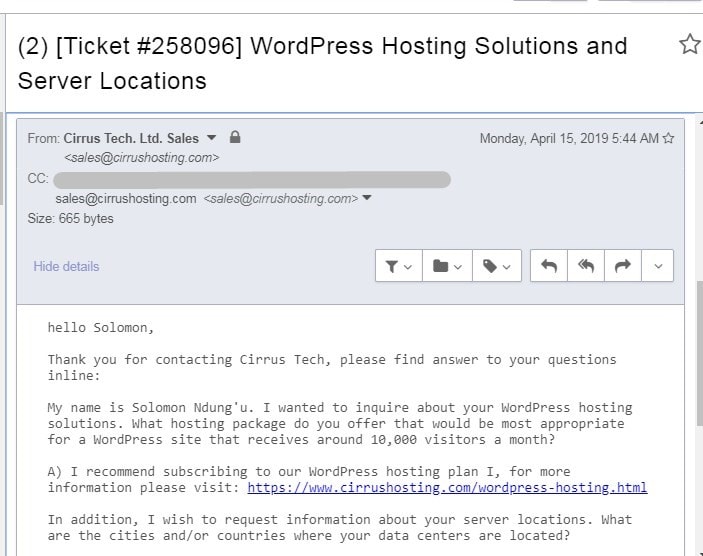Expand CC sales@cirrushosting.com recipient dropdown
Viewport: 703px width, 556px height.
point(367,198)
